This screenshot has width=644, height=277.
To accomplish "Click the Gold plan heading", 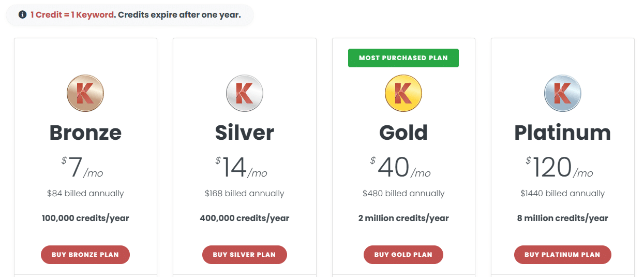I will (x=403, y=133).
